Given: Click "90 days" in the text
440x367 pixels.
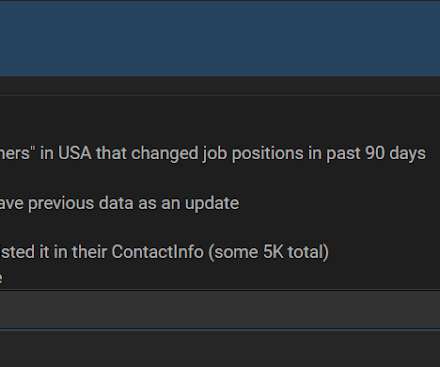Looking at the screenshot, I should (x=395, y=154).
